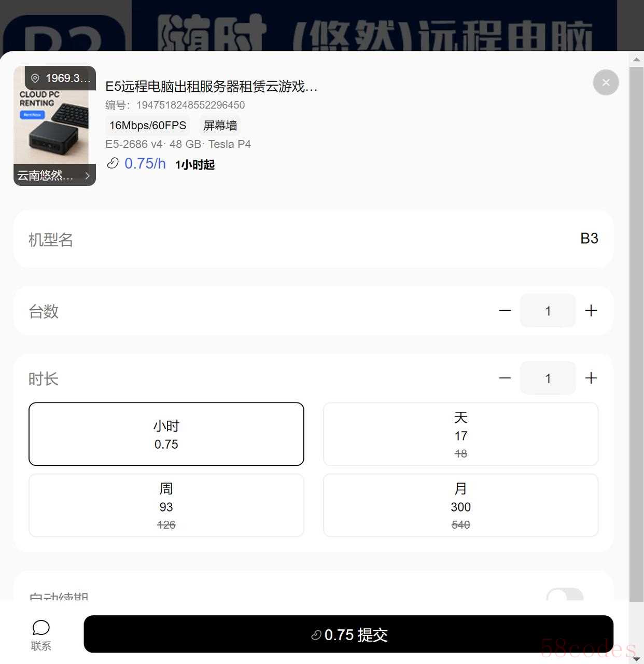Choose the 月 300 billing option
This screenshot has height=664, width=644.
[460, 505]
